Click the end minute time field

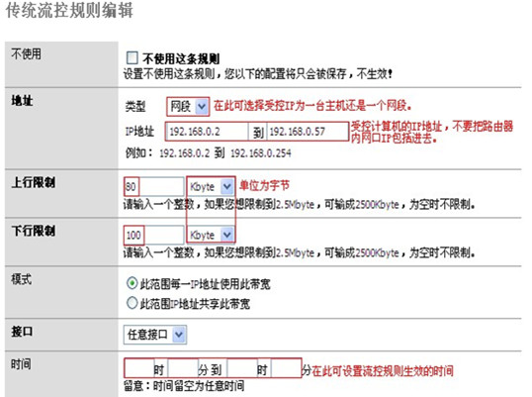[x=286, y=368]
